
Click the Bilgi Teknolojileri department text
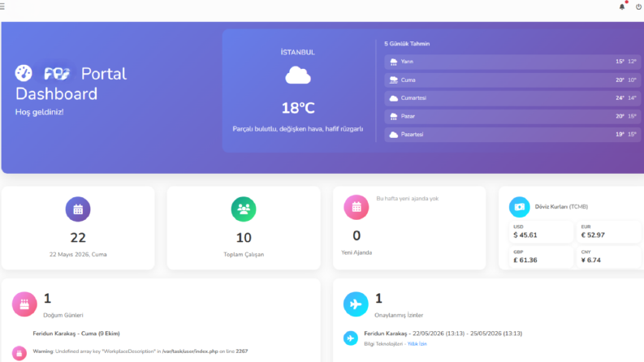coord(383,344)
